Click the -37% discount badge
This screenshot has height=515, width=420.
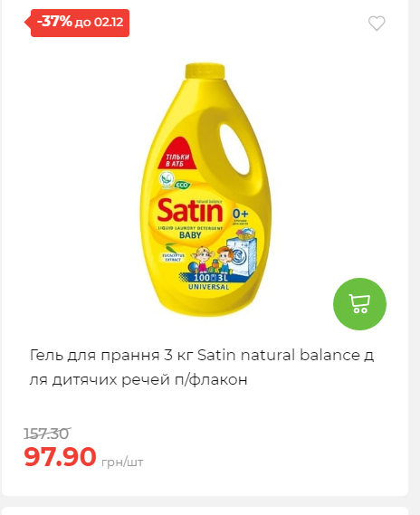pos(54,22)
